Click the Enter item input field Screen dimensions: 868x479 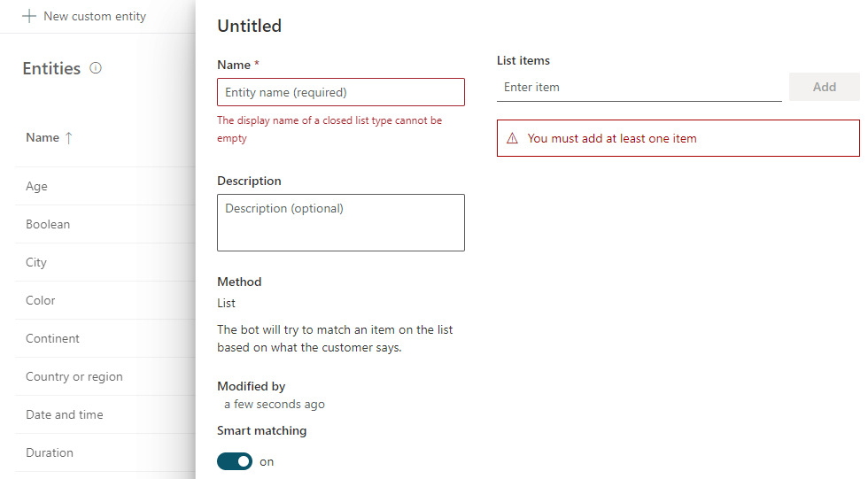[x=639, y=88]
